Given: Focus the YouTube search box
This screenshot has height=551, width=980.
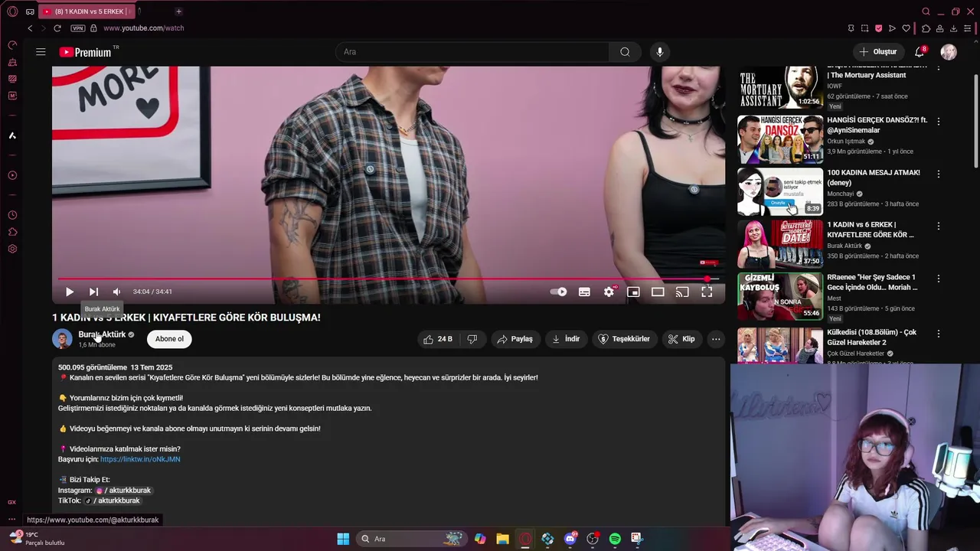Looking at the screenshot, I should [x=472, y=52].
